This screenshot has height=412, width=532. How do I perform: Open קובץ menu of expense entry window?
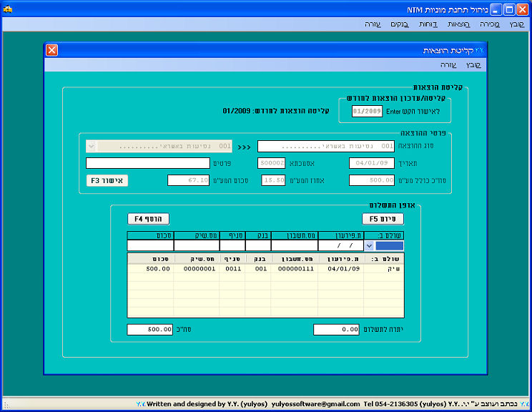point(473,65)
